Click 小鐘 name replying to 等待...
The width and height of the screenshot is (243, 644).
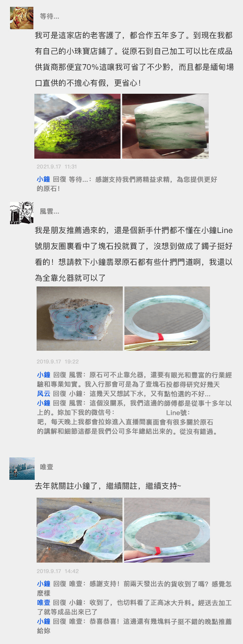tap(43, 179)
